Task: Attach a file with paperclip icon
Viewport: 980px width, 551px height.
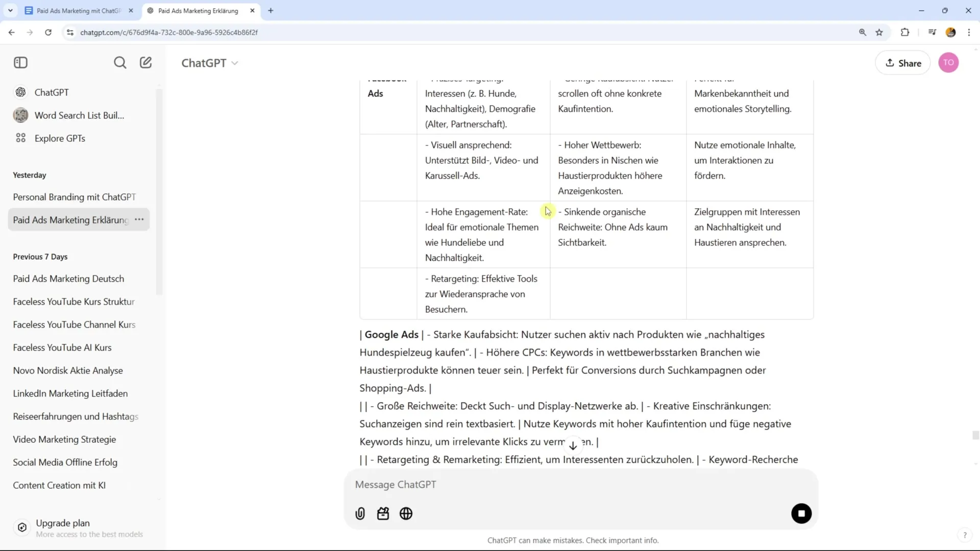Action: (360, 514)
